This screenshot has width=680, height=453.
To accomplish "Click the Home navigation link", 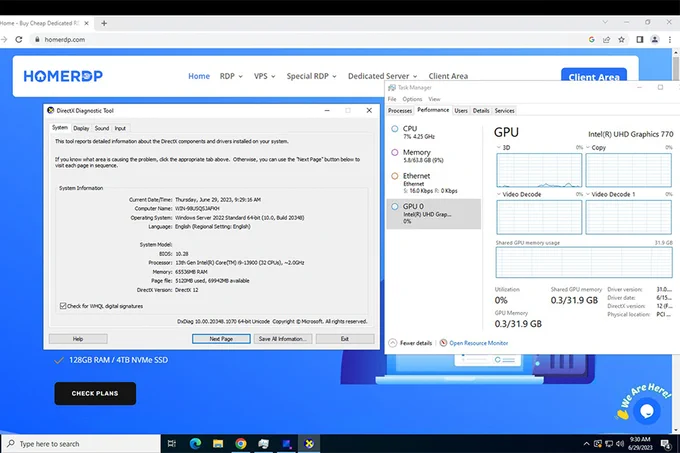I will click(x=199, y=76).
